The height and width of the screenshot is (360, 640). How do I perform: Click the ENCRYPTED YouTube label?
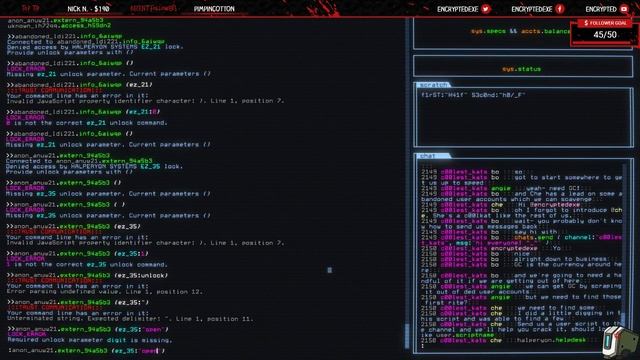[x=601, y=9]
